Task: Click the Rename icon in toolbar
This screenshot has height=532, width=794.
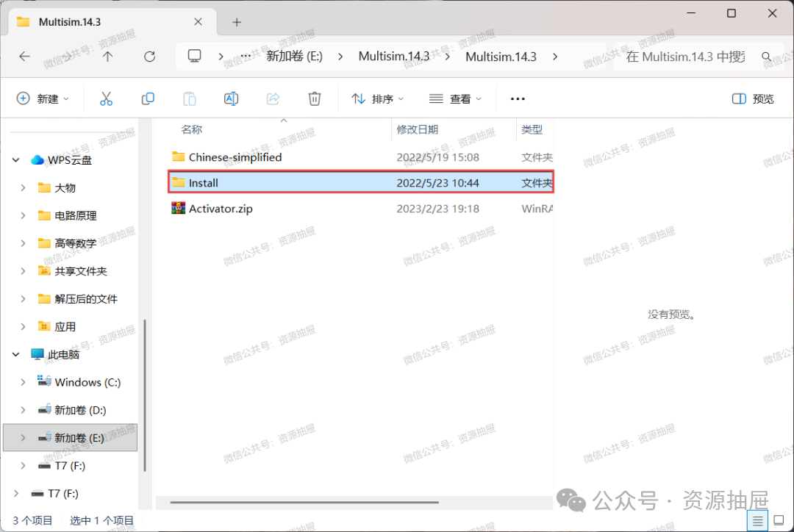Action: (231, 98)
